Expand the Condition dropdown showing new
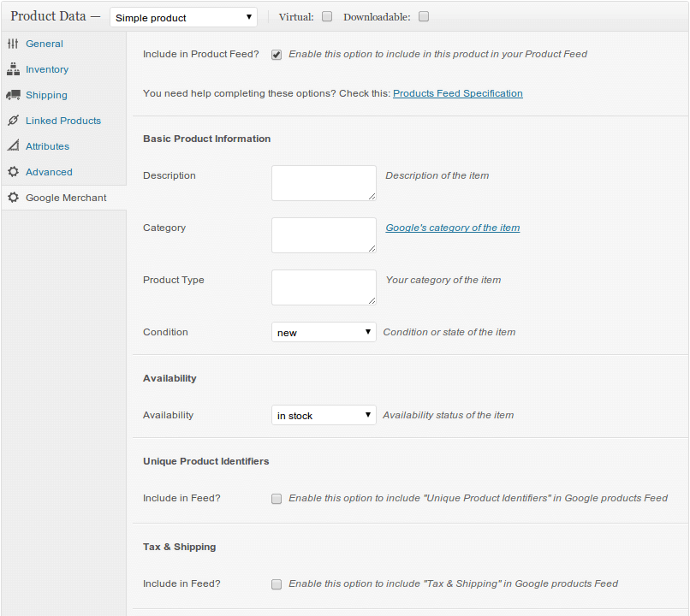Screen dimensions: 690x616 [324, 332]
